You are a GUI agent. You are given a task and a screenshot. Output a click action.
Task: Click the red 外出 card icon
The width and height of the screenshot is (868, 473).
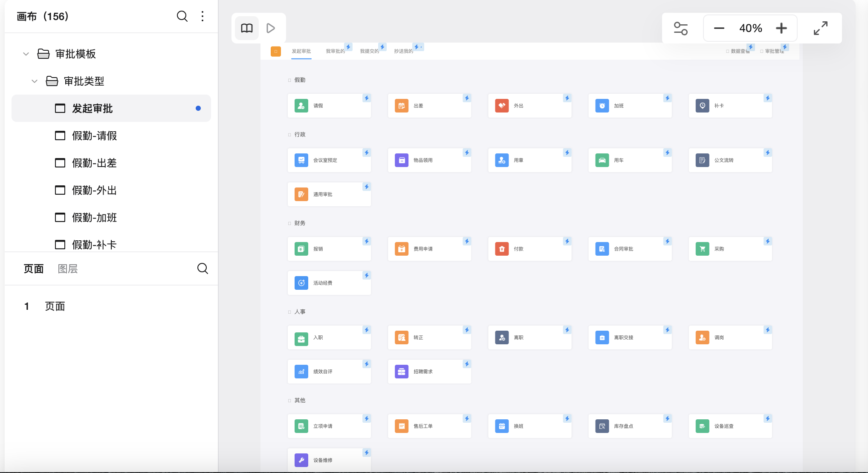pyautogui.click(x=502, y=106)
